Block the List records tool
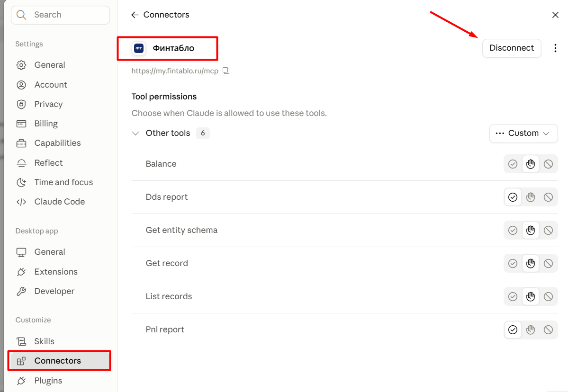 tap(548, 297)
